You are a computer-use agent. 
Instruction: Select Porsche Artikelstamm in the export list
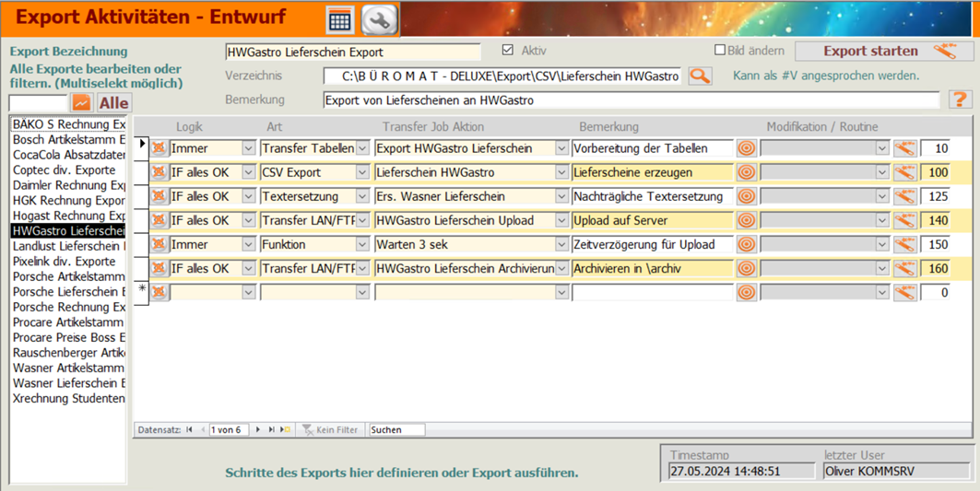[69, 276]
